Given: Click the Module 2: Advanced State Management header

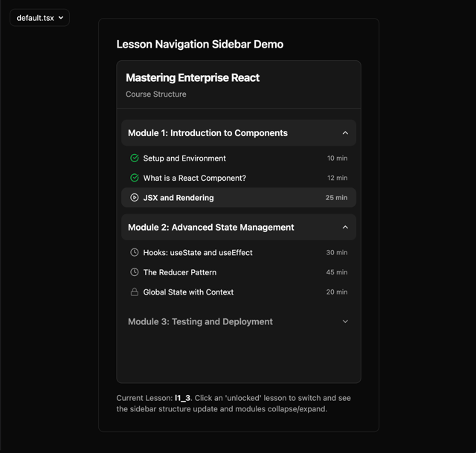Looking at the screenshot, I should coord(239,228).
